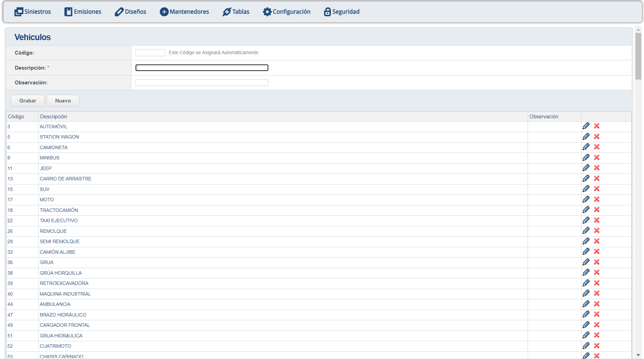Image resolution: width=644 pixels, height=359 pixels.
Task: Click into the Observación input field
Action: (x=202, y=83)
